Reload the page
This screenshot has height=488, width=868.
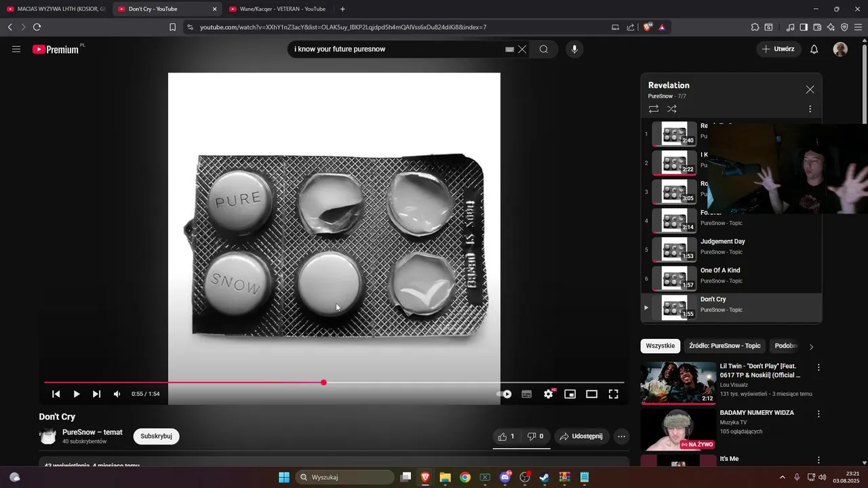point(37,27)
